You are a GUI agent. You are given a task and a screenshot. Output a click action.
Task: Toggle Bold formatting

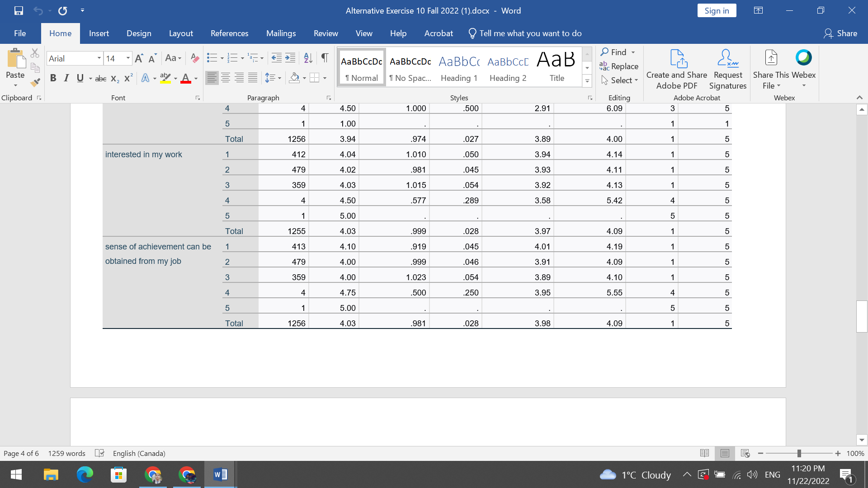53,78
